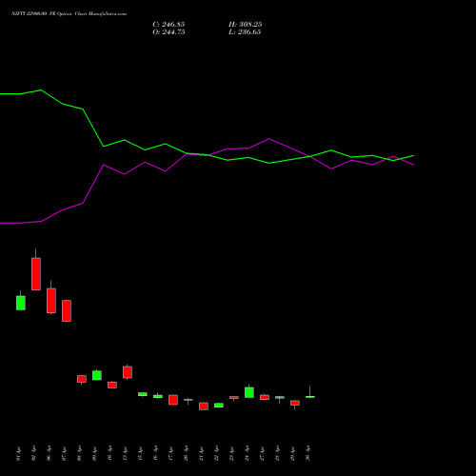The width and height of the screenshot is (476, 476).
Task: Select the red candlestick for 13 Apr
Action: tap(128, 372)
